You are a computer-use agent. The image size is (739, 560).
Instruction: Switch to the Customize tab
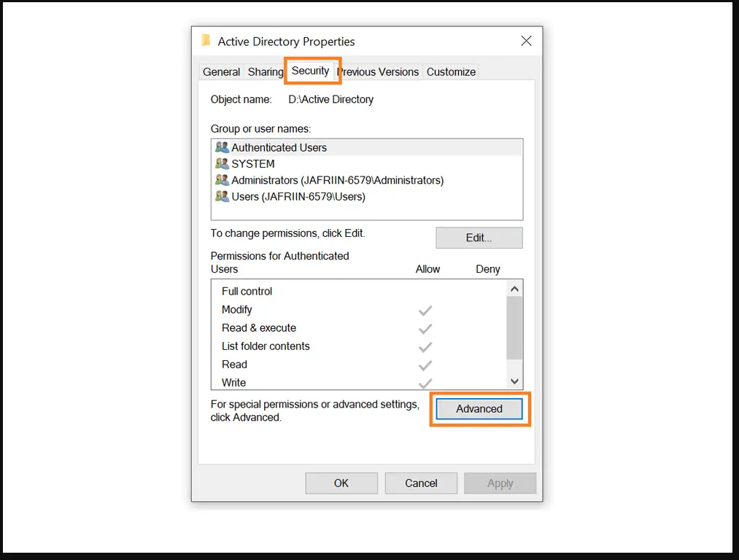click(450, 71)
